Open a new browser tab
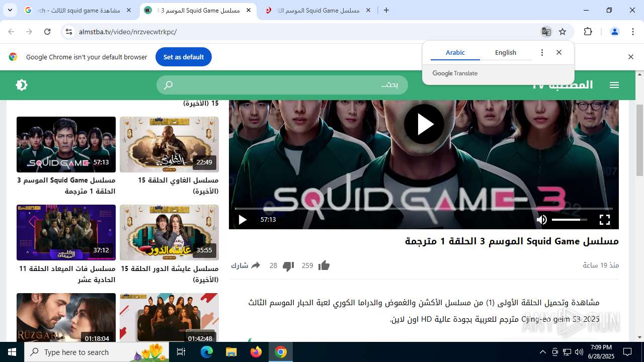This screenshot has width=644, height=362. (x=386, y=10)
